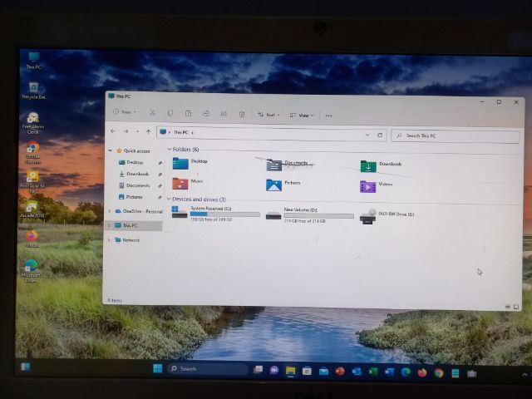Open the Windows Start menu

point(157,368)
